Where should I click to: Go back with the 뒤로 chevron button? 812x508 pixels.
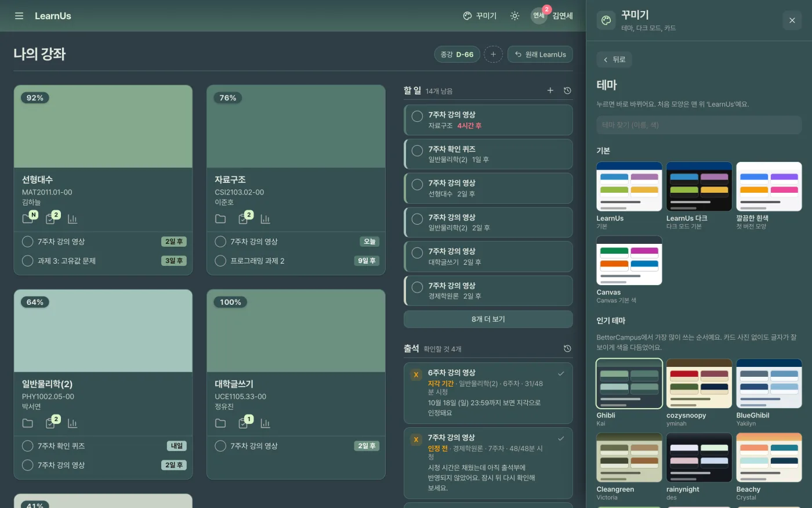614,59
